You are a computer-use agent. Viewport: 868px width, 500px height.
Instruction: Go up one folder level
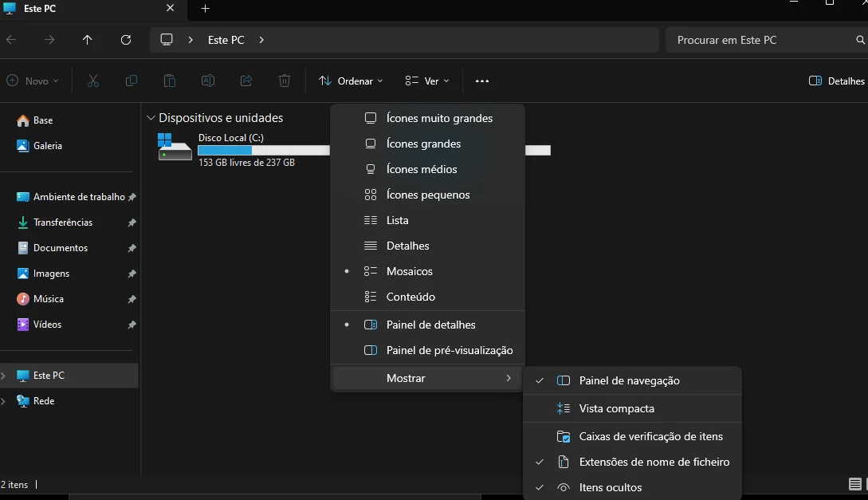[88, 40]
